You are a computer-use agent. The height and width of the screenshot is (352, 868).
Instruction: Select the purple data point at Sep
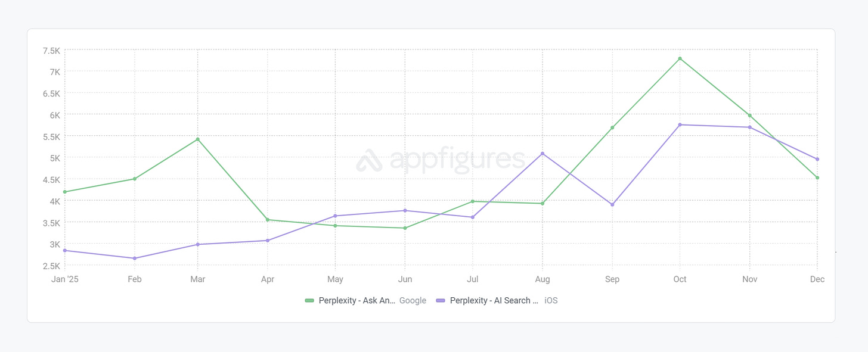(612, 205)
